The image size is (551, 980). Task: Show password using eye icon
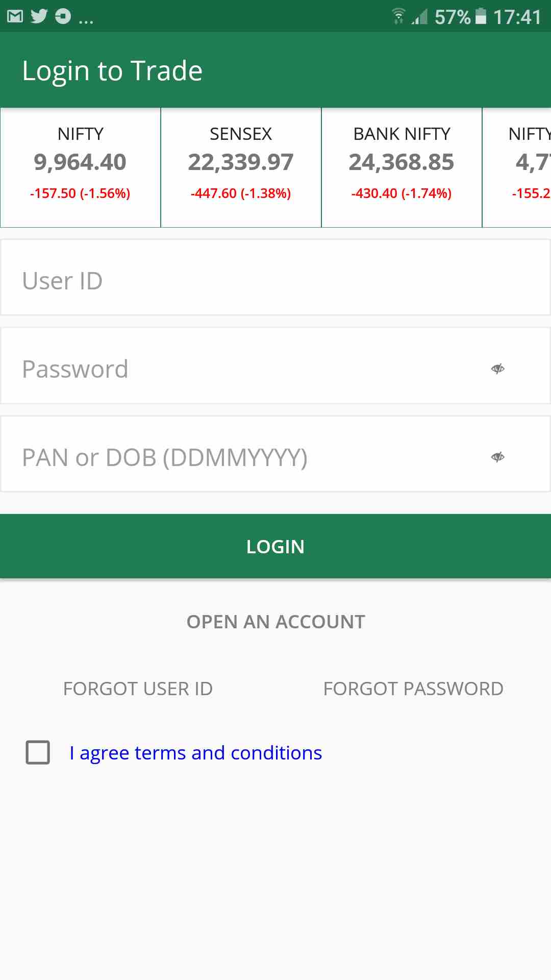pos(497,369)
